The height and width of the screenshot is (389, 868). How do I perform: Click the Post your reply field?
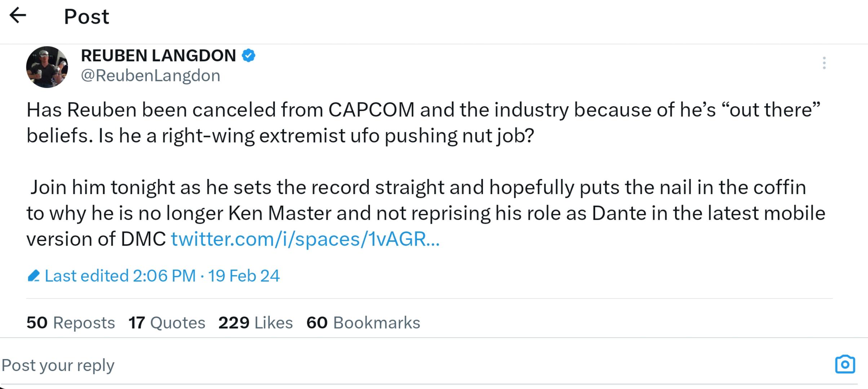216,365
